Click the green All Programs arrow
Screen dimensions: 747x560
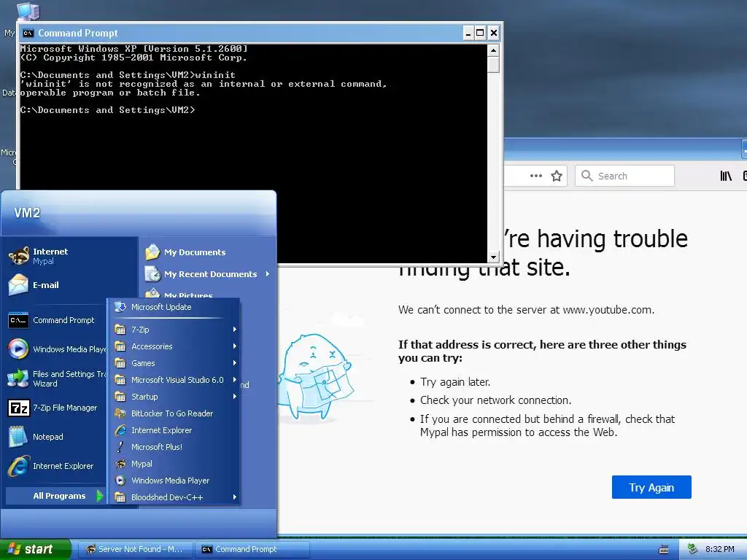click(99, 496)
